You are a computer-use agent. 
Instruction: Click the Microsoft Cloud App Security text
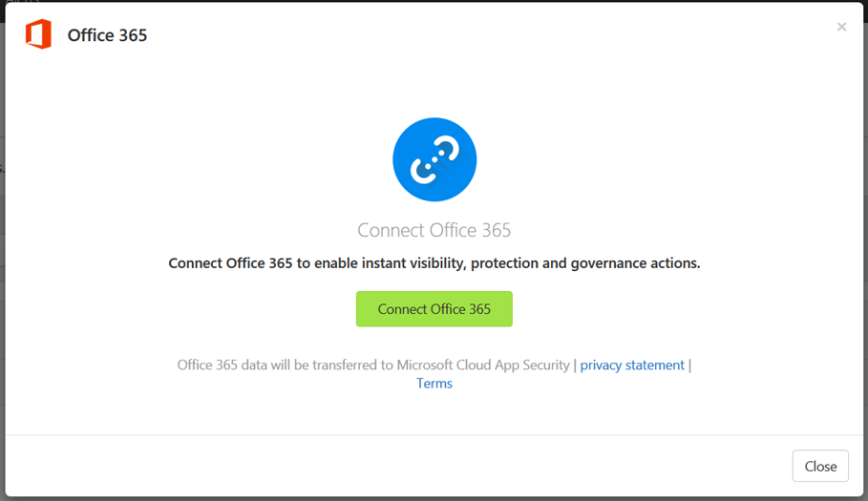pyautogui.click(x=483, y=365)
